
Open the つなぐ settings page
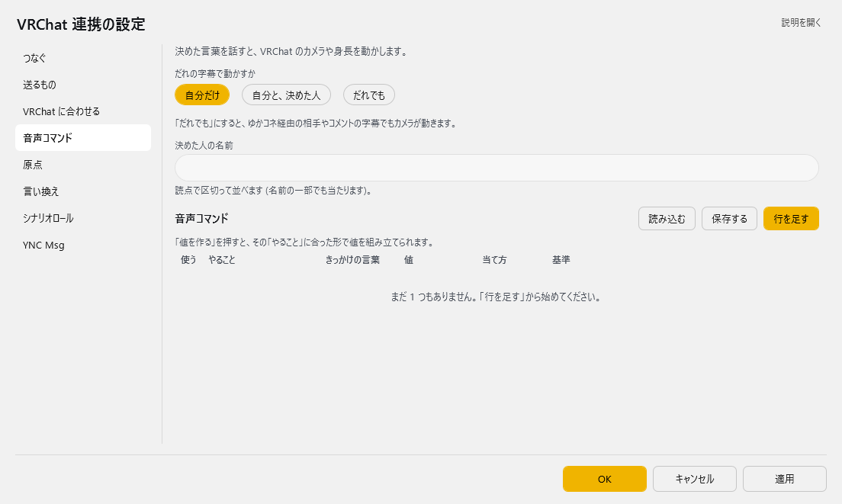(82, 58)
